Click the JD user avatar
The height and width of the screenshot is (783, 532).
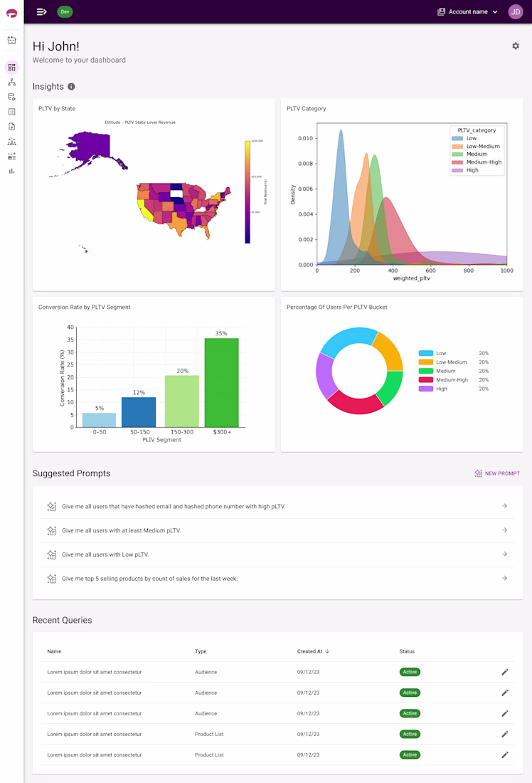tap(516, 11)
